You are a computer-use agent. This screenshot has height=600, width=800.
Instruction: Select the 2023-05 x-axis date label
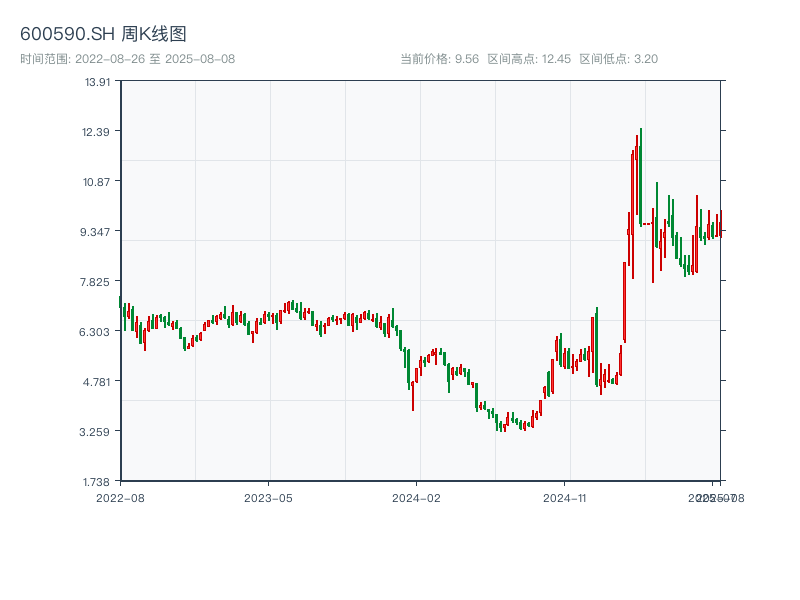click(268, 497)
